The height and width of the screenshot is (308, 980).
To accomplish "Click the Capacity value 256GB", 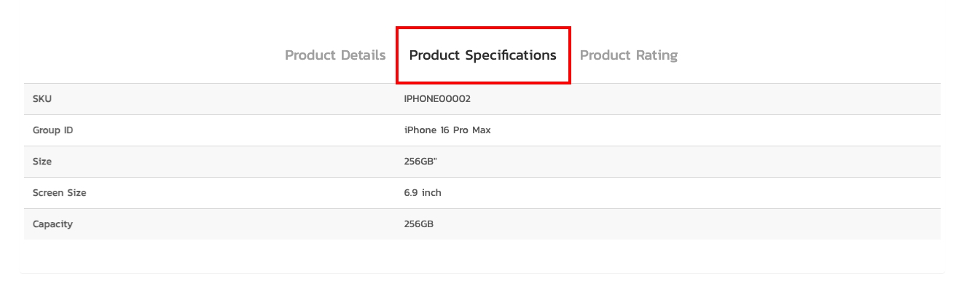I will [418, 224].
